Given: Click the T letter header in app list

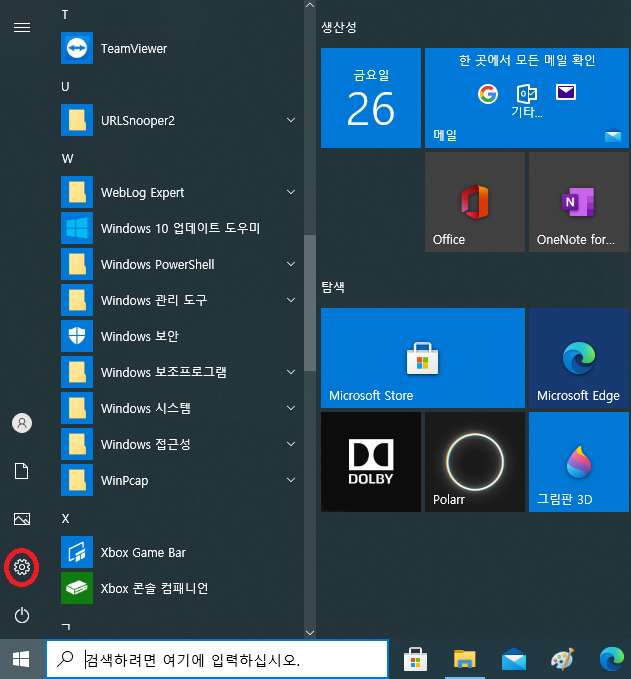Looking at the screenshot, I should 65,15.
